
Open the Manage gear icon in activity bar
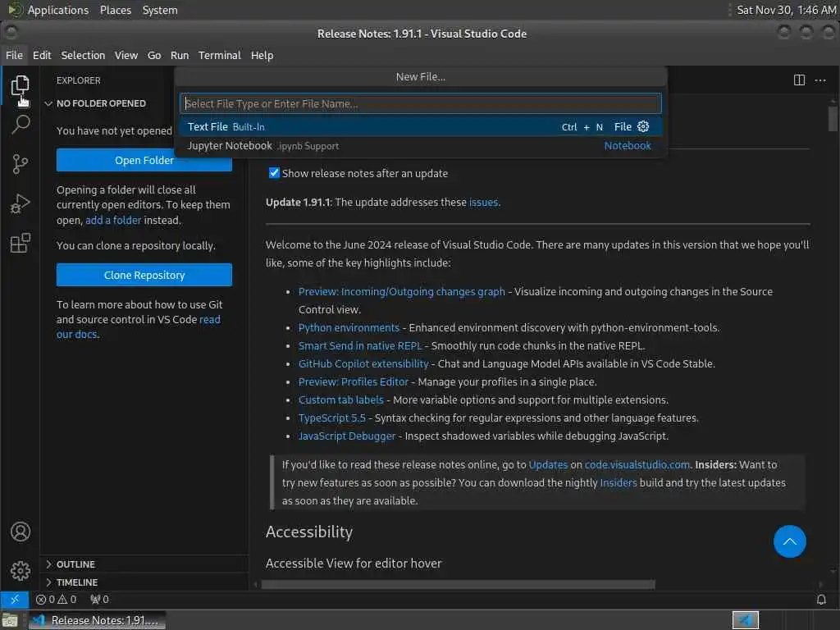point(20,571)
